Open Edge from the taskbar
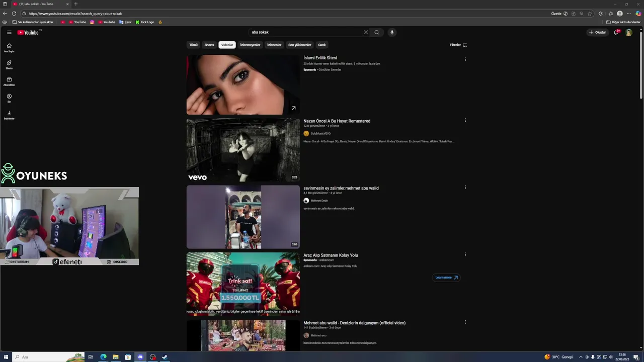 pyautogui.click(x=103, y=357)
